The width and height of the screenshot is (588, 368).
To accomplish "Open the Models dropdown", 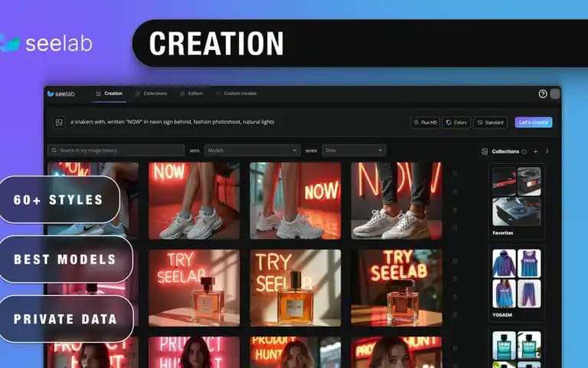I will coord(252,150).
